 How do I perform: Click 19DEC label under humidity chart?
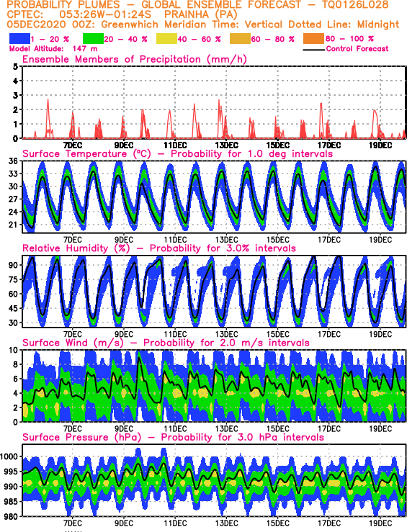coord(380,334)
